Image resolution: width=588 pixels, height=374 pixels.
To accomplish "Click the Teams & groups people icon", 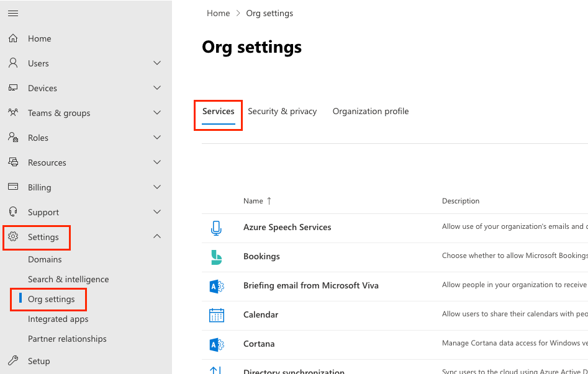I will point(13,112).
